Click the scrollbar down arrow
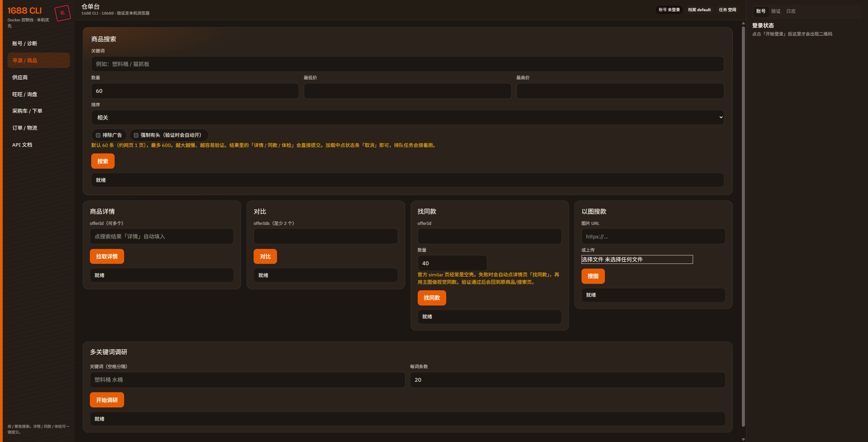The width and height of the screenshot is (868, 442). pos(743,439)
